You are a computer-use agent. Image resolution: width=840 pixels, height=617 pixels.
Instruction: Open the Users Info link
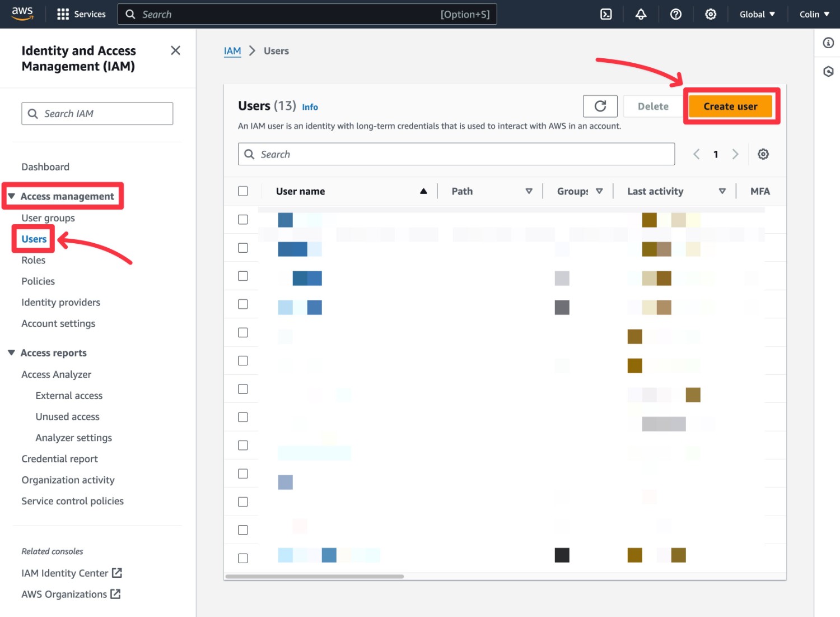point(310,107)
